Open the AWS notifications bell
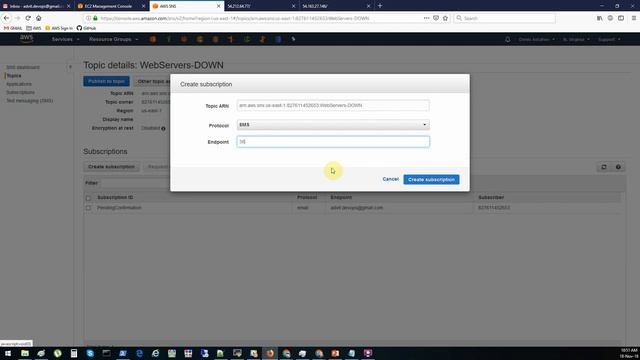 click(x=508, y=40)
